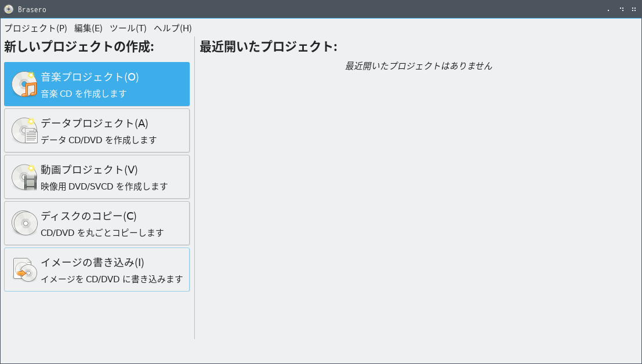
Task: Click the video disc film icon
Action: (x=24, y=177)
